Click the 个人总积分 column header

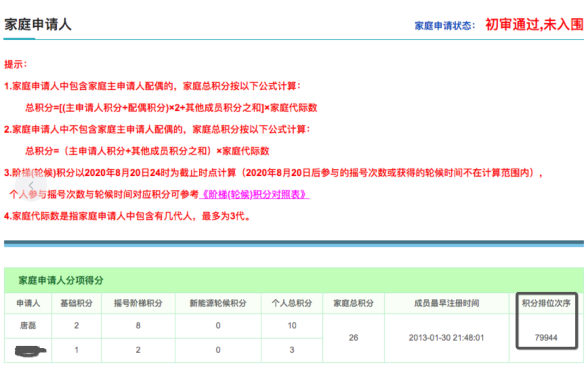(x=292, y=303)
